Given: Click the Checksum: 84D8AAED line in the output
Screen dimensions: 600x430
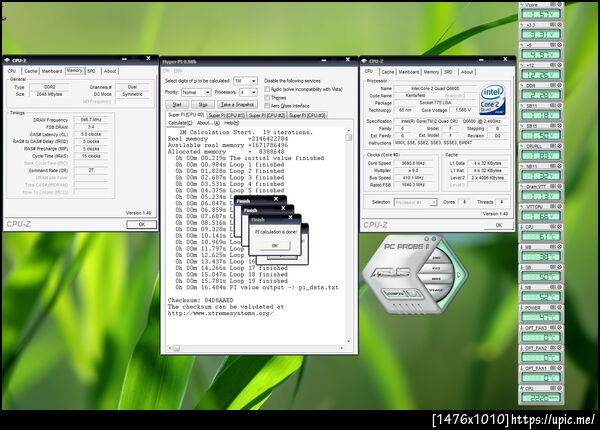Looking at the screenshot, I should tap(200, 300).
